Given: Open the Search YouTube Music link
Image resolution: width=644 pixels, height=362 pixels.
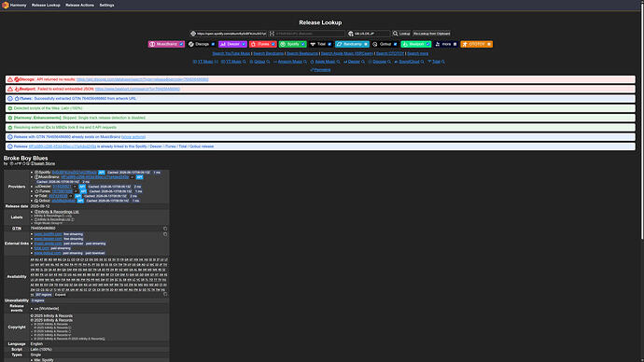Looking at the screenshot, I should click(231, 53).
